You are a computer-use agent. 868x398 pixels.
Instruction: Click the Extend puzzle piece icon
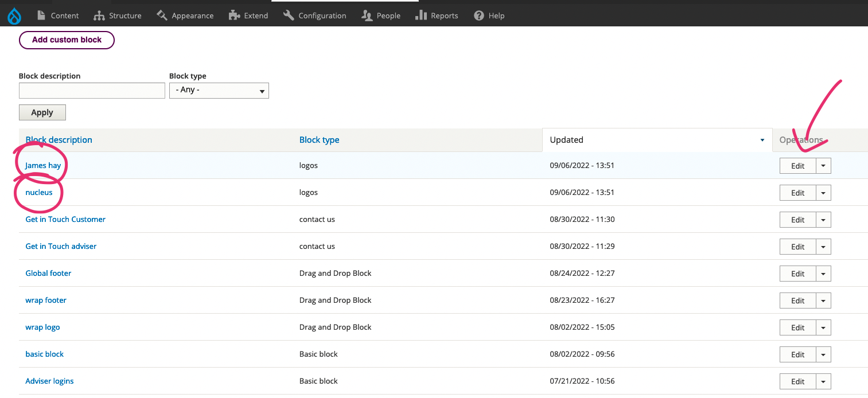234,15
